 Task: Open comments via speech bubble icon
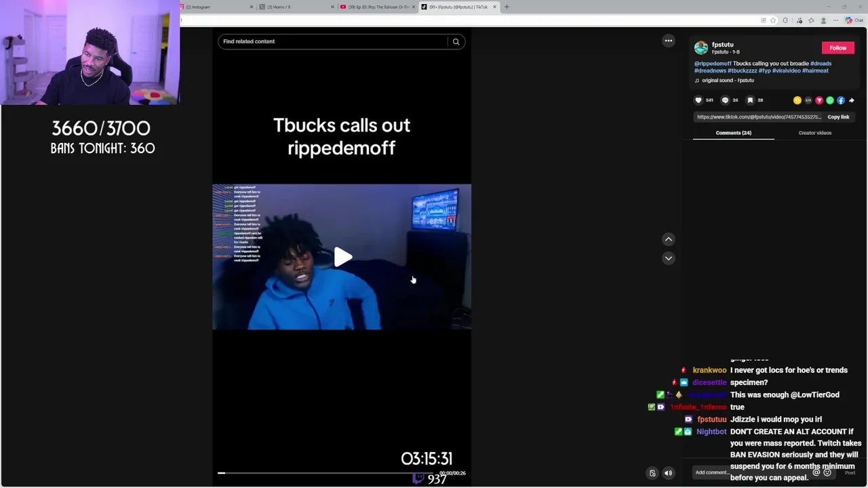pos(725,100)
